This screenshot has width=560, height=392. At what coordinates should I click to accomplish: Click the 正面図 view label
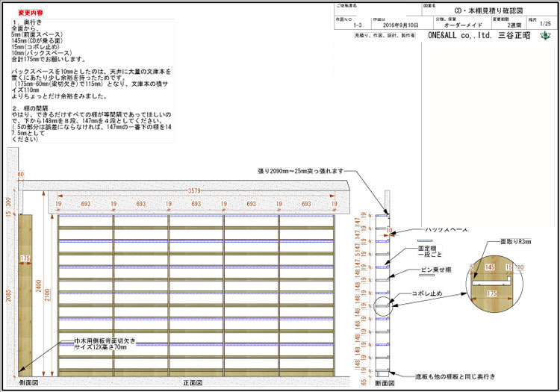click(193, 383)
